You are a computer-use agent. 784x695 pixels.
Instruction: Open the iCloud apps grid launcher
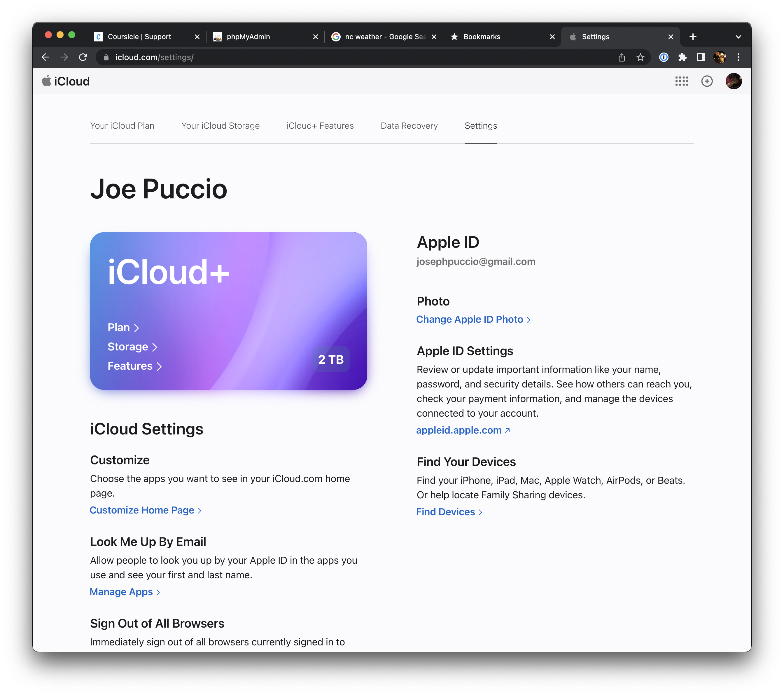[x=682, y=81]
